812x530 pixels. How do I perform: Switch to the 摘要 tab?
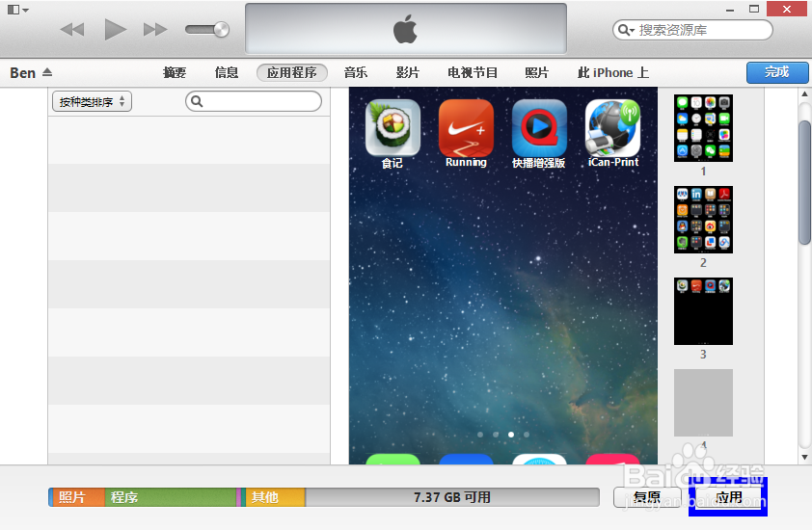click(x=175, y=73)
